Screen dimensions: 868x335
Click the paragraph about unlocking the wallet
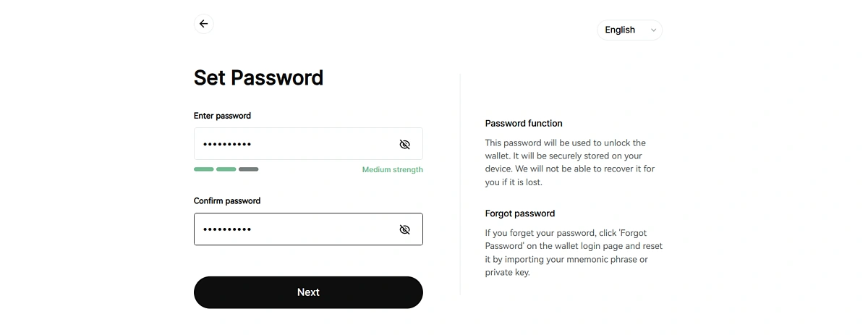pyautogui.click(x=570, y=162)
